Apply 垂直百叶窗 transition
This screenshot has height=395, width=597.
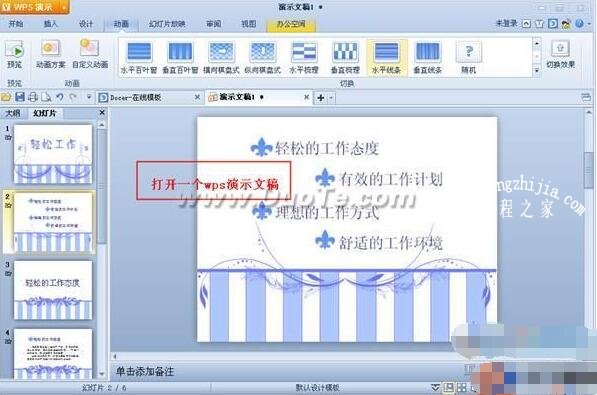click(x=180, y=58)
